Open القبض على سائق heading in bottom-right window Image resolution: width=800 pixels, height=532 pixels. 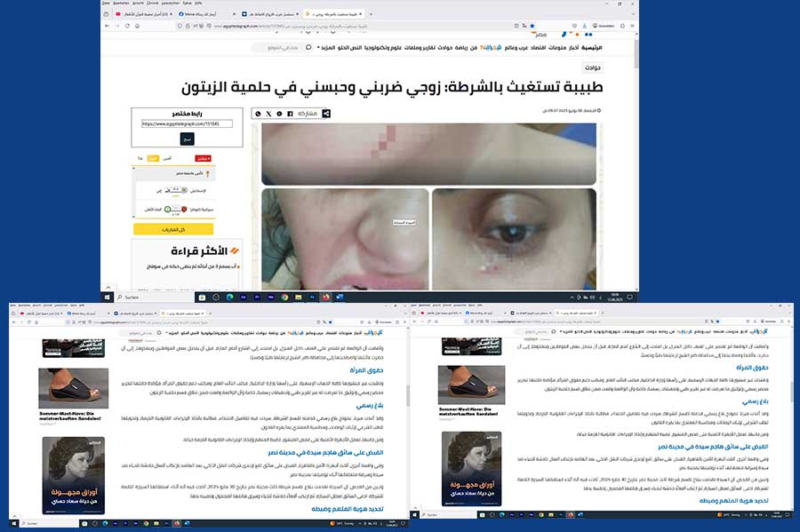coord(713,447)
